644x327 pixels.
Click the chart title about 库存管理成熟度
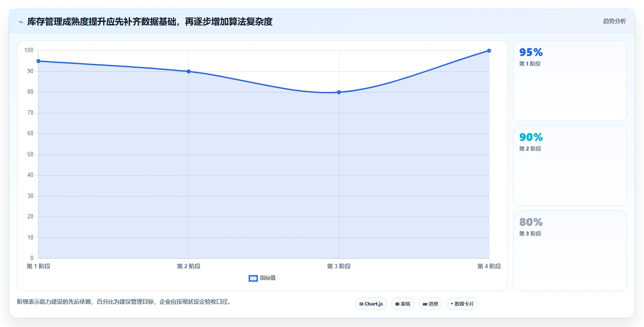pos(150,21)
